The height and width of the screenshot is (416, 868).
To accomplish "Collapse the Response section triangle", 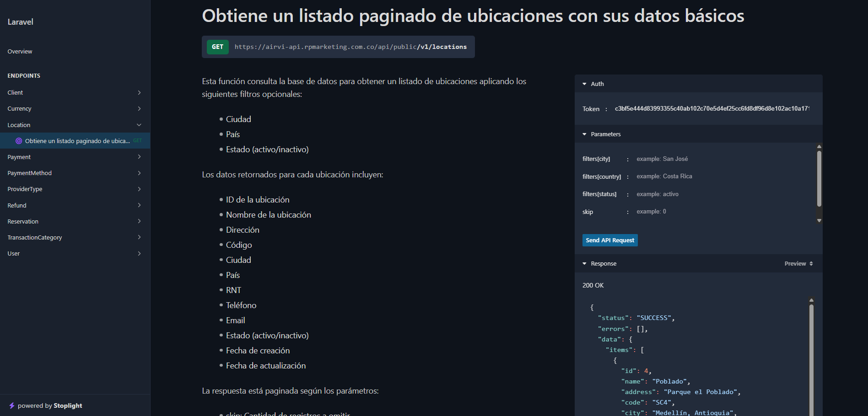I will point(584,264).
